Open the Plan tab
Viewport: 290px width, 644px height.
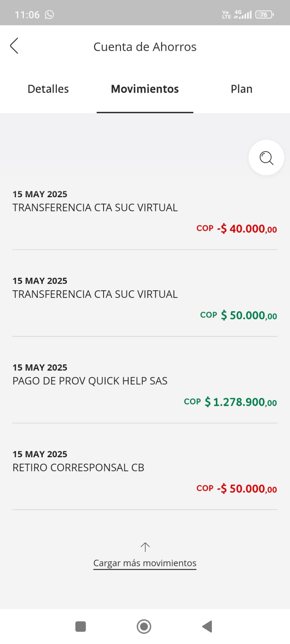pyautogui.click(x=241, y=89)
